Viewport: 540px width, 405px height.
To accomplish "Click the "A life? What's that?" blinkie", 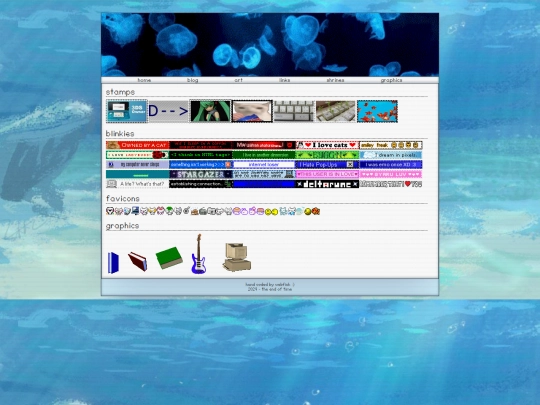I will [x=137, y=184].
